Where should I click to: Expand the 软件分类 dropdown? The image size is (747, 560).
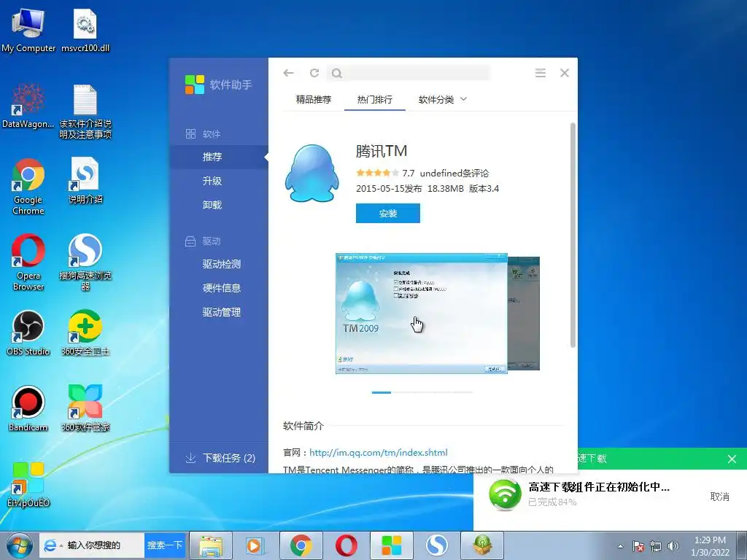point(443,99)
